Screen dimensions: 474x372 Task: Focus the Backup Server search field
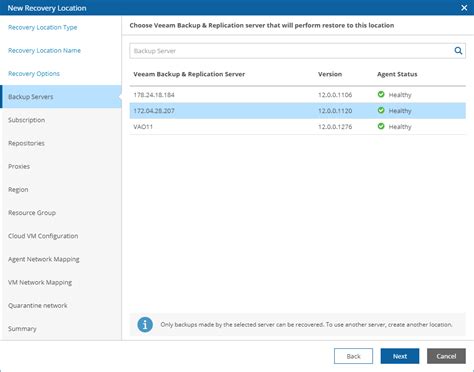click(297, 51)
